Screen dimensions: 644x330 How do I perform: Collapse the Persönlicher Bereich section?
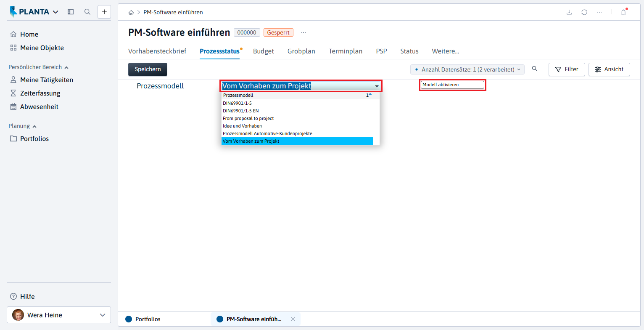click(x=39, y=67)
